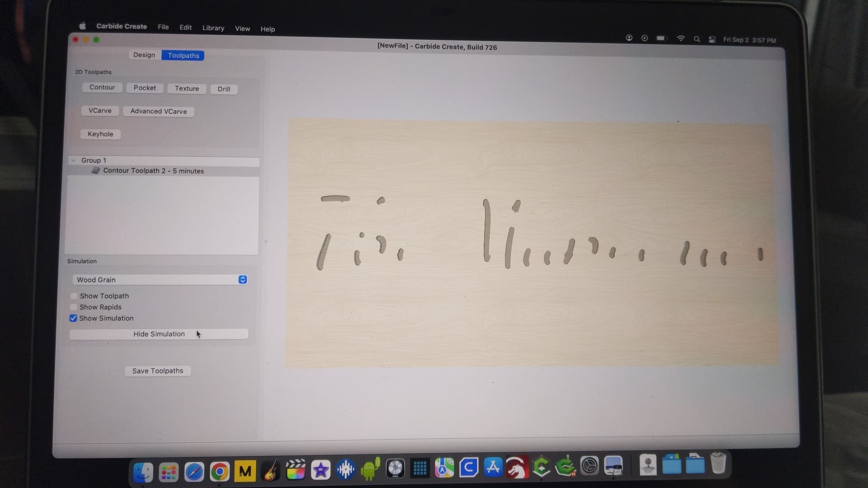Enable the Show Rapids checkbox
Image resolution: width=868 pixels, height=488 pixels.
[x=74, y=307]
